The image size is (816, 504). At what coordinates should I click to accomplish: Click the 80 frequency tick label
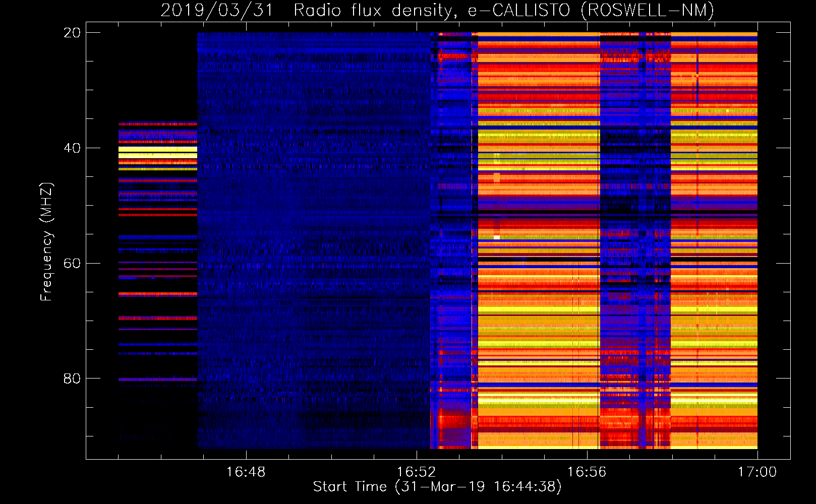[72, 379]
